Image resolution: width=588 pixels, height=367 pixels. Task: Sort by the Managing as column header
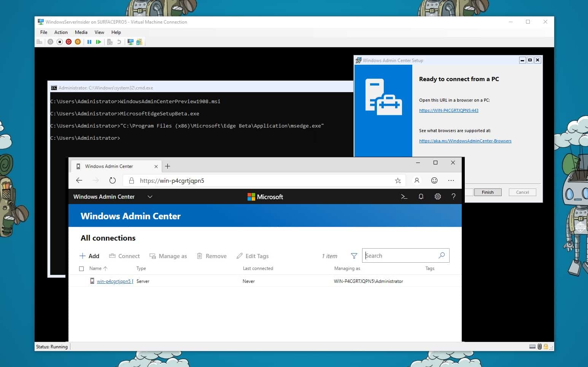[x=347, y=268]
